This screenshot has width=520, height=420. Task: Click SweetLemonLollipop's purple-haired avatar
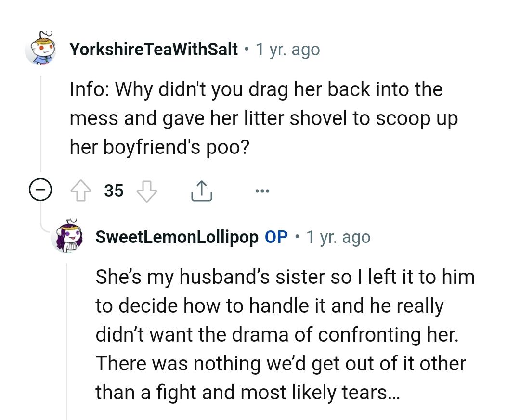coord(69,237)
